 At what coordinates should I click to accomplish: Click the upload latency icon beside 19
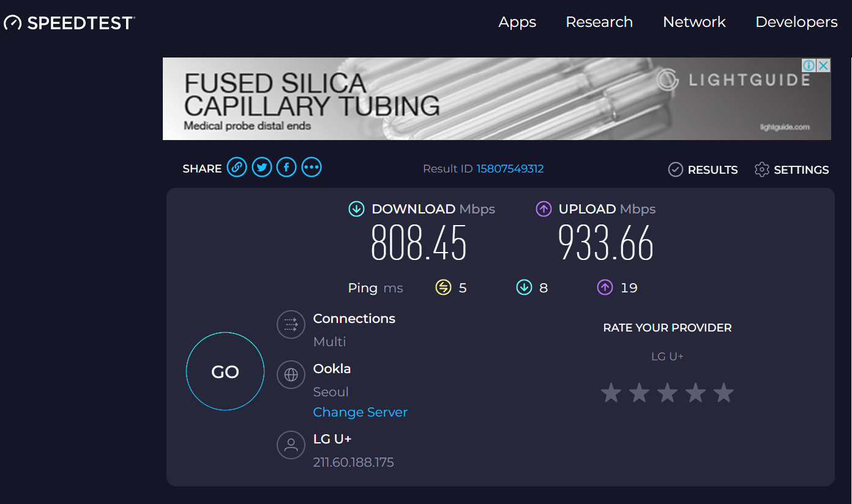coord(605,287)
